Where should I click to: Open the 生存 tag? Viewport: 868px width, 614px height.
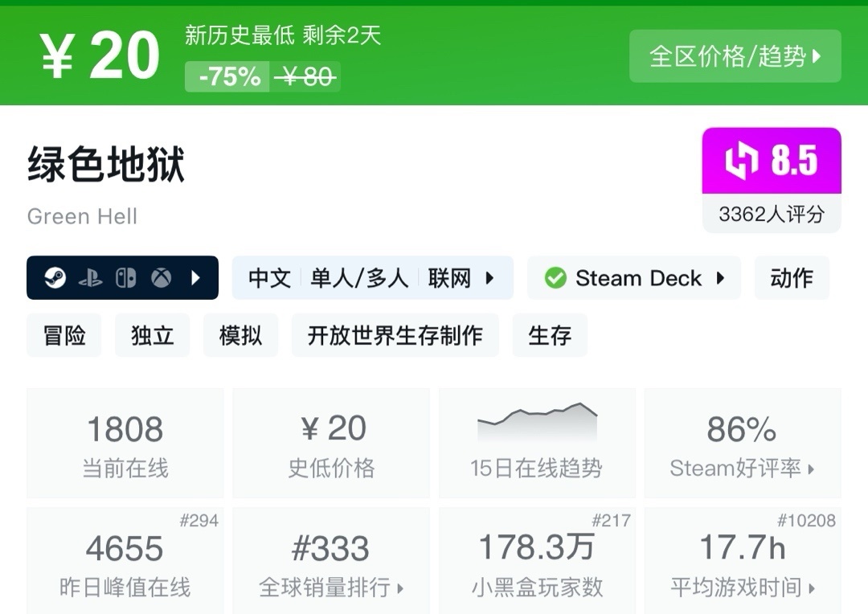550,335
